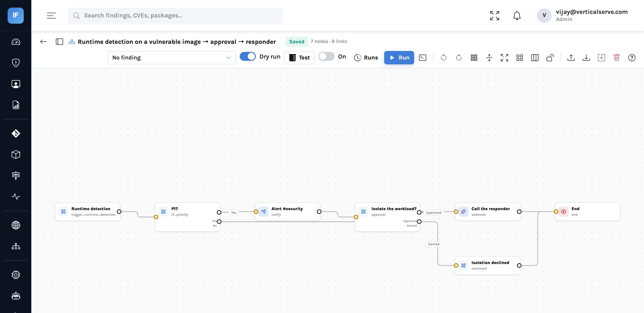Click the upload export arrow icon
The width and height of the screenshot is (644, 313).
point(571,58)
